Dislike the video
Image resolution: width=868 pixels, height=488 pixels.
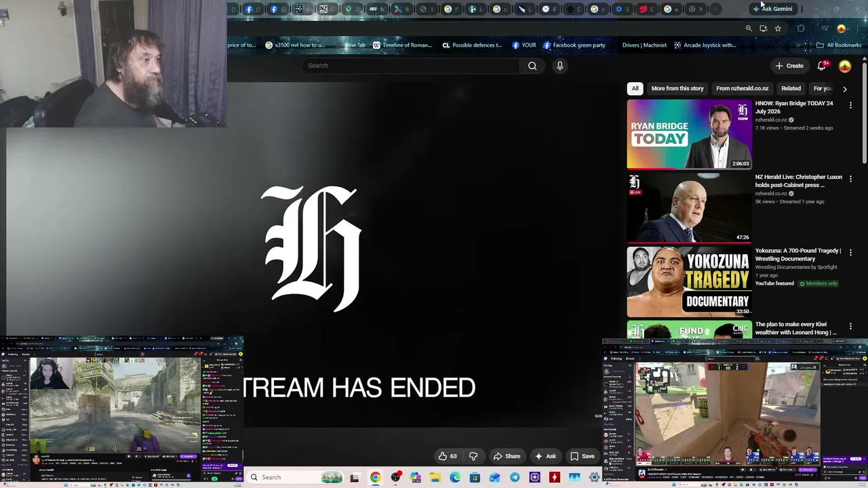tap(473, 456)
